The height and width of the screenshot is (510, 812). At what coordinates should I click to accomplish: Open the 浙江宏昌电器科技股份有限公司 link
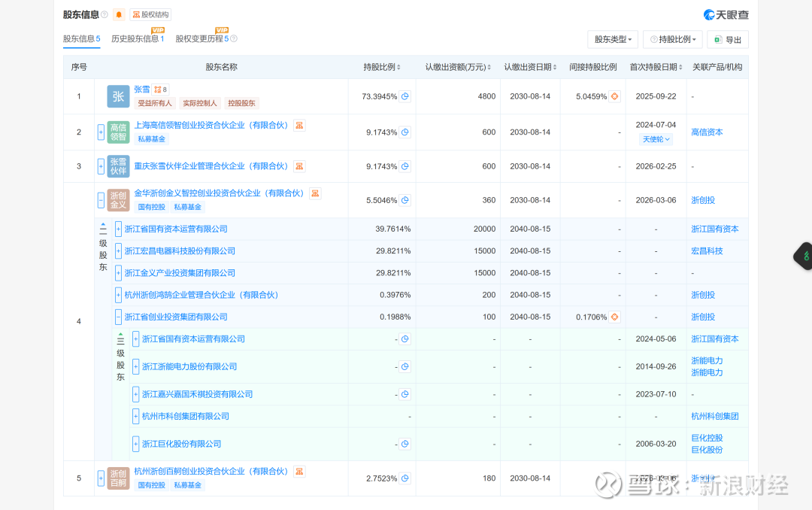180,251
